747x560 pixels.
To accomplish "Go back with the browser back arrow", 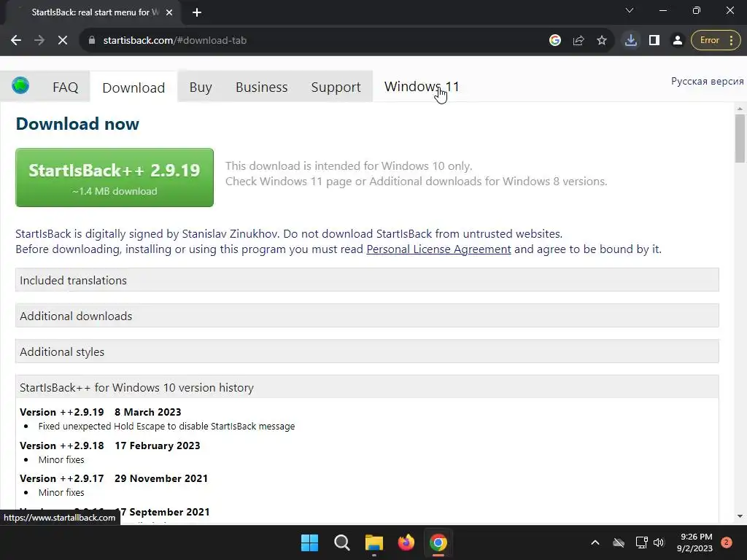I will pyautogui.click(x=16, y=41).
